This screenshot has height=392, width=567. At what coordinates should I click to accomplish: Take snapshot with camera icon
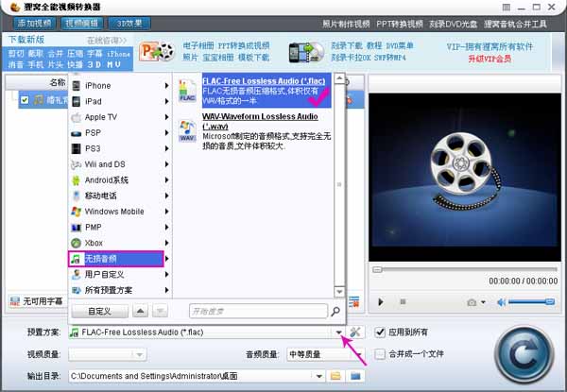(472, 302)
